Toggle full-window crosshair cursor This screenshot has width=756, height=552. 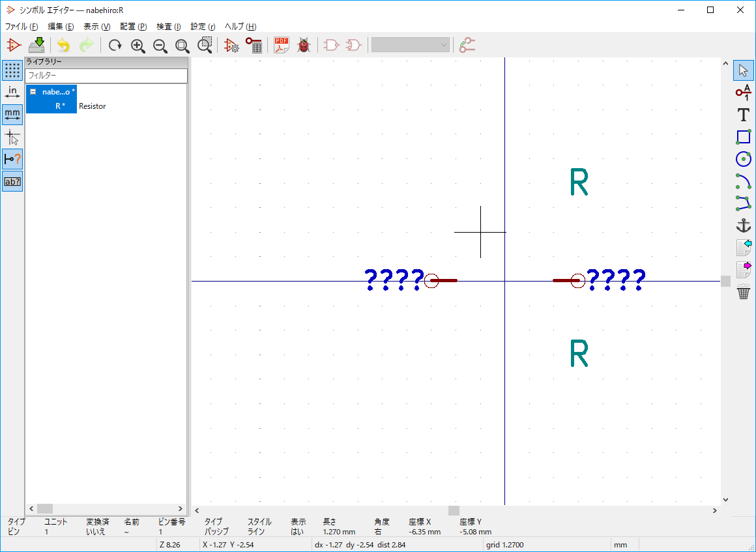pyautogui.click(x=12, y=137)
